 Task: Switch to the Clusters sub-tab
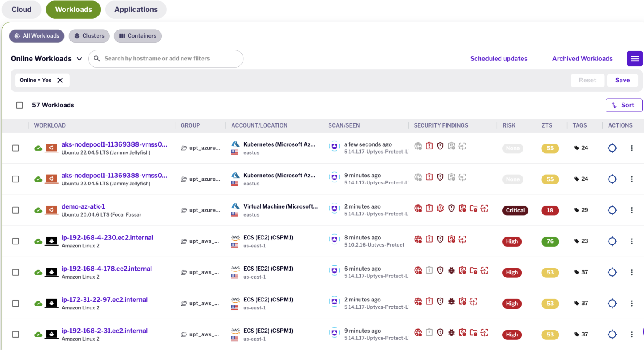click(89, 36)
